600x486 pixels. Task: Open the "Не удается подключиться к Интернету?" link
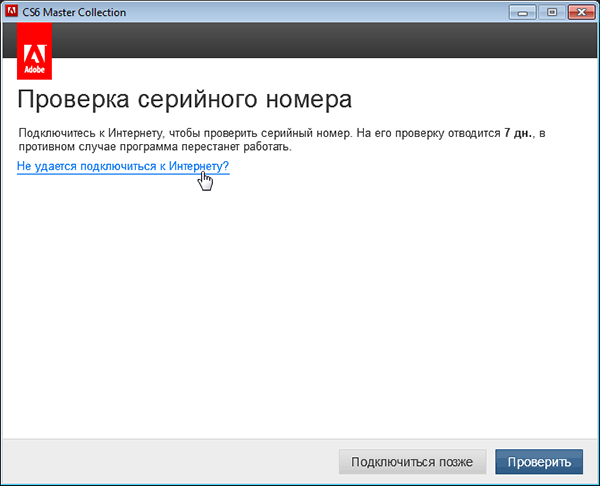[123, 166]
